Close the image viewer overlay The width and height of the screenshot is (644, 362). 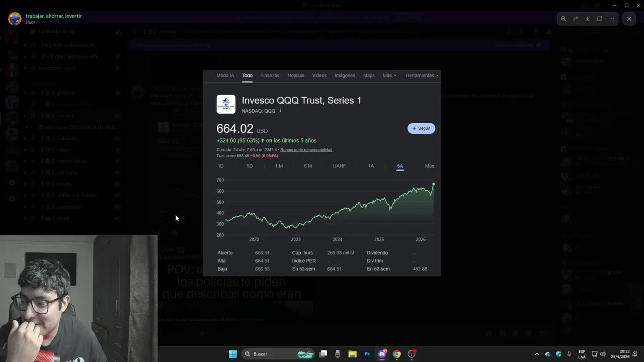pyautogui.click(x=629, y=19)
